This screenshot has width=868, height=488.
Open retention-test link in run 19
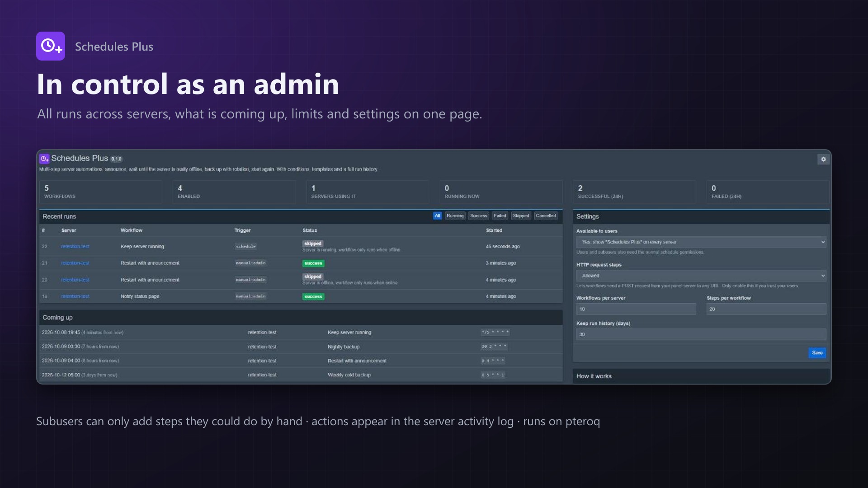75,296
